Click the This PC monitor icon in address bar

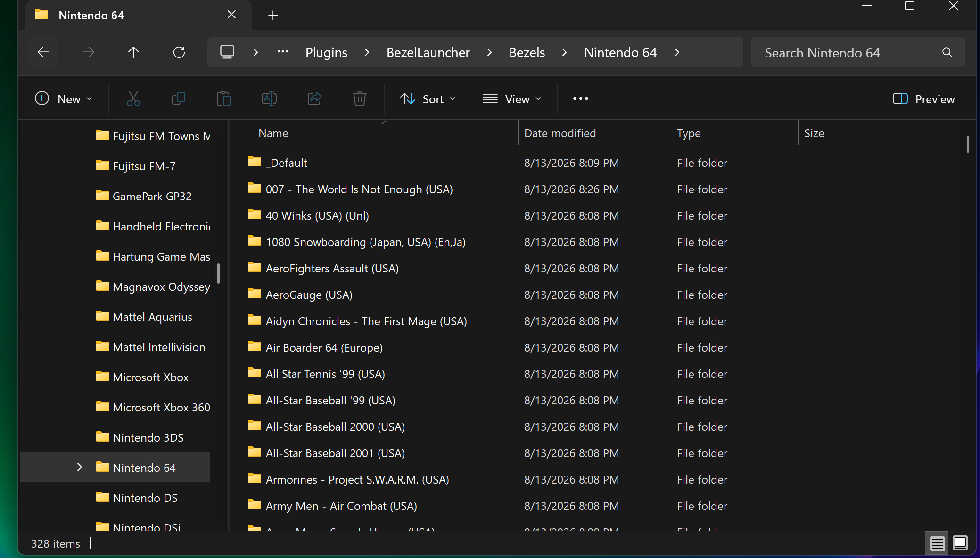(227, 52)
